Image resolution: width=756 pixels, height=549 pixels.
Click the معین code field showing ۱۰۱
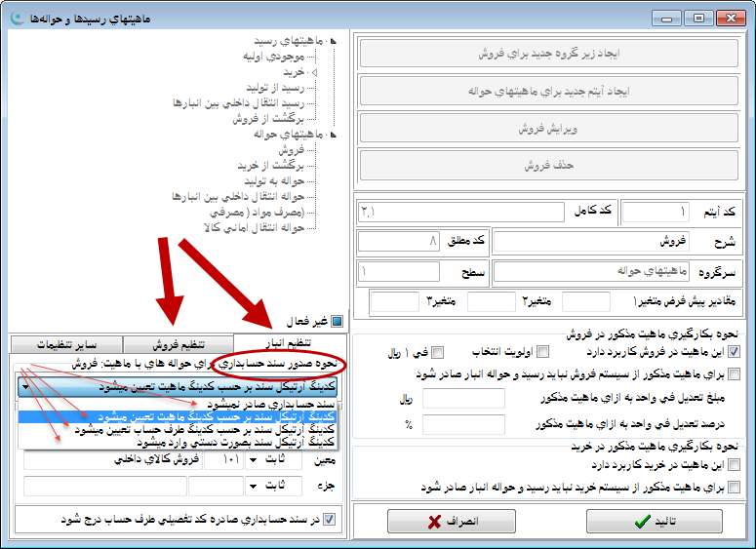click(x=223, y=460)
